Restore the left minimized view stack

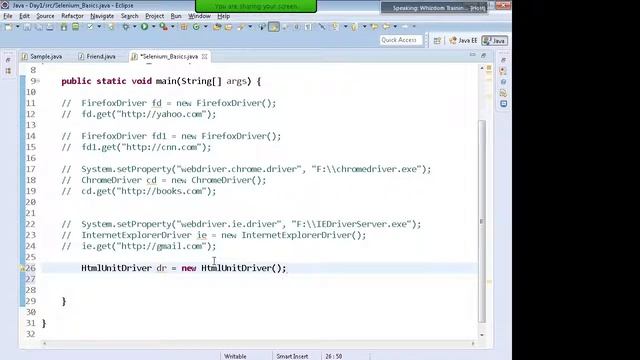pos(8,60)
